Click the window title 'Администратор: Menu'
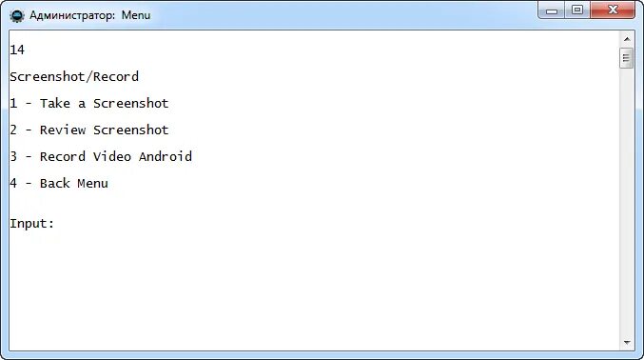 coord(90,15)
